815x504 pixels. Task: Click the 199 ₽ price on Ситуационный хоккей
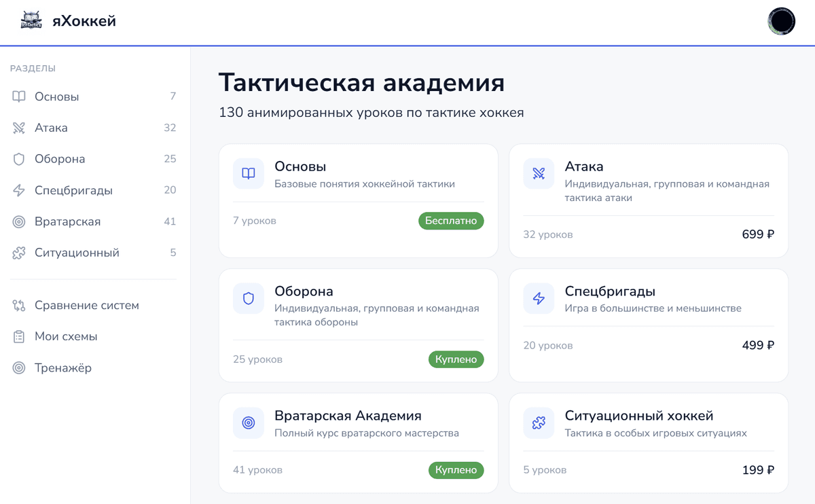(x=758, y=469)
